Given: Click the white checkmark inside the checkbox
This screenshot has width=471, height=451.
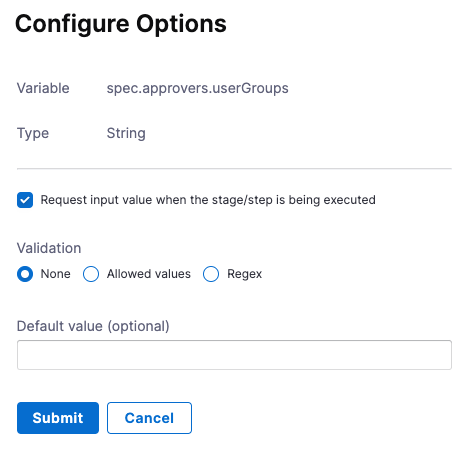Looking at the screenshot, I should coord(25,200).
